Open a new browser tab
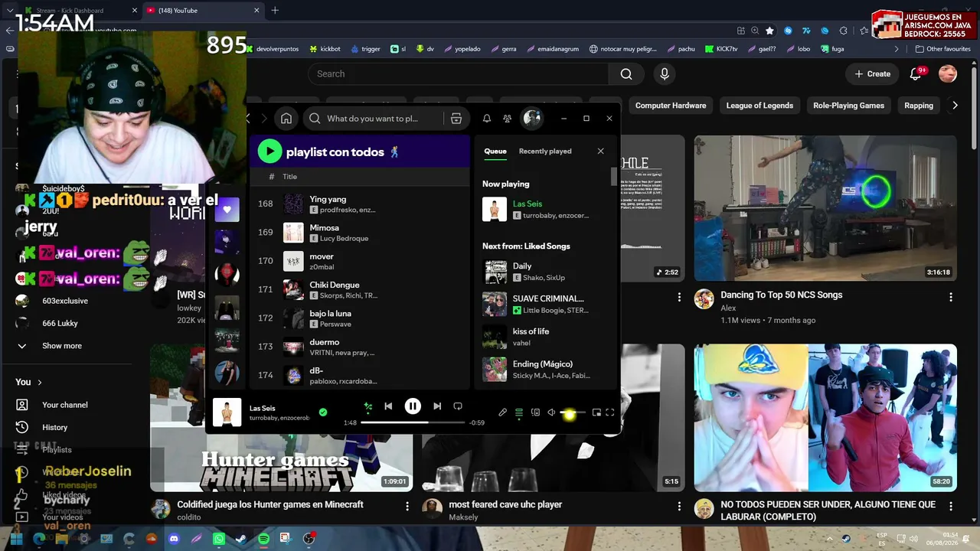The width and height of the screenshot is (980, 551). 275,11
